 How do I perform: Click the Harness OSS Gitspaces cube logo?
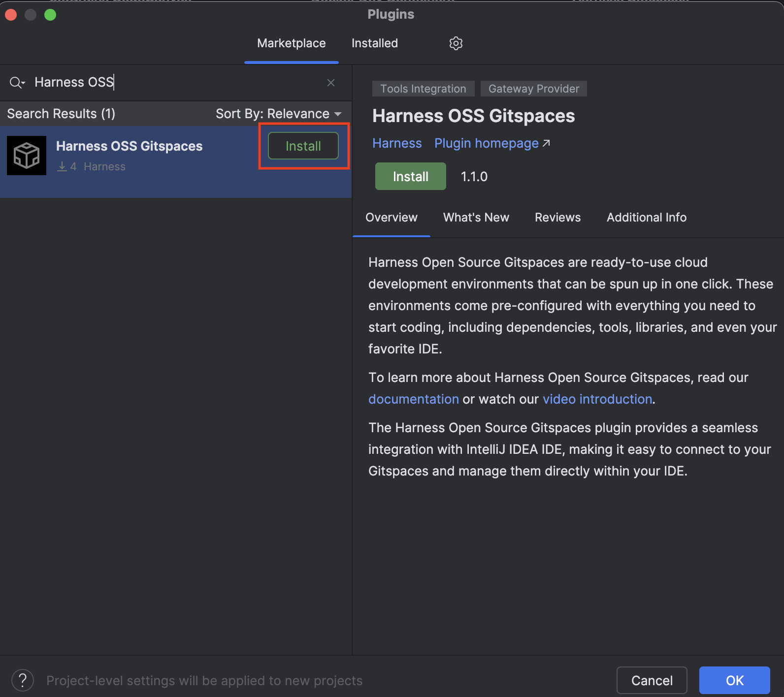coord(27,156)
